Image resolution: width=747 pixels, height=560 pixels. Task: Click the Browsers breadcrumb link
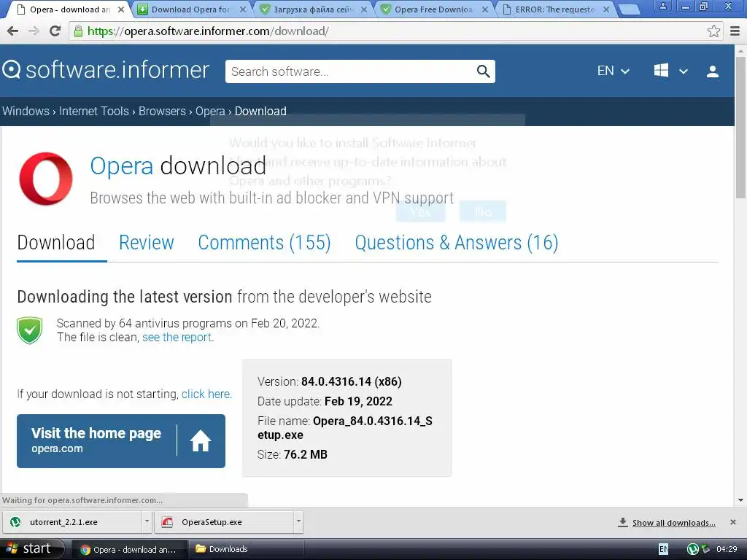162,111
